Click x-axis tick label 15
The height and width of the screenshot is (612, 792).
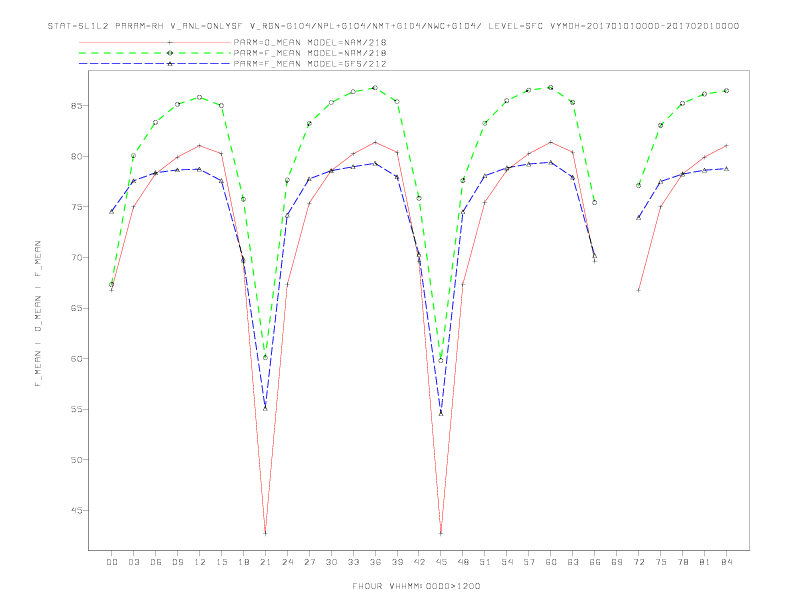(221, 562)
